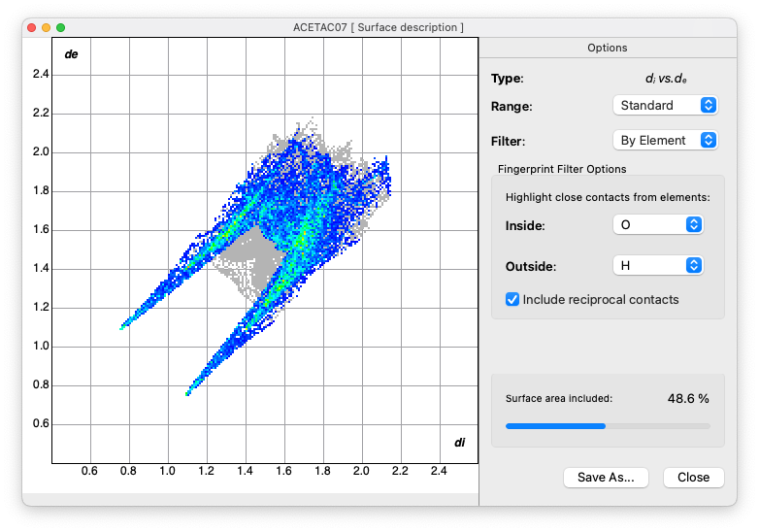Screen dimensions: 759x532
Task: Toggle the Include reciprocal contacts checkbox
Action: coord(512,300)
